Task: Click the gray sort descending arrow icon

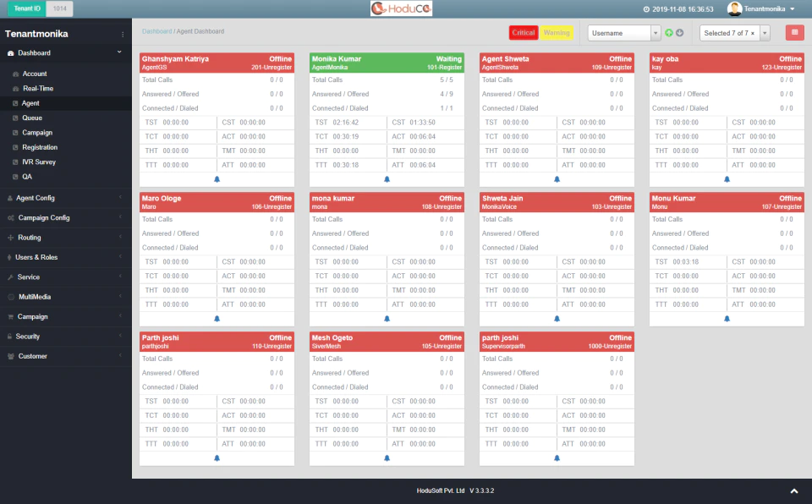Action: [680, 33]
